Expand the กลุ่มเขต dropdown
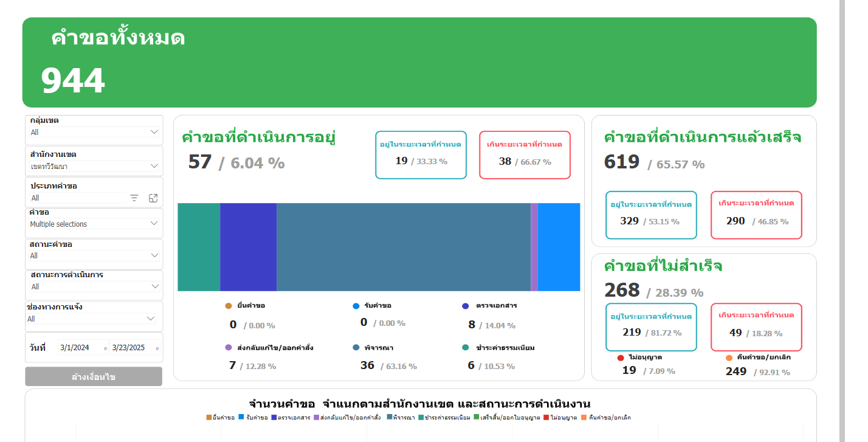This screenshot has width=868, height=442. [154, 132]
